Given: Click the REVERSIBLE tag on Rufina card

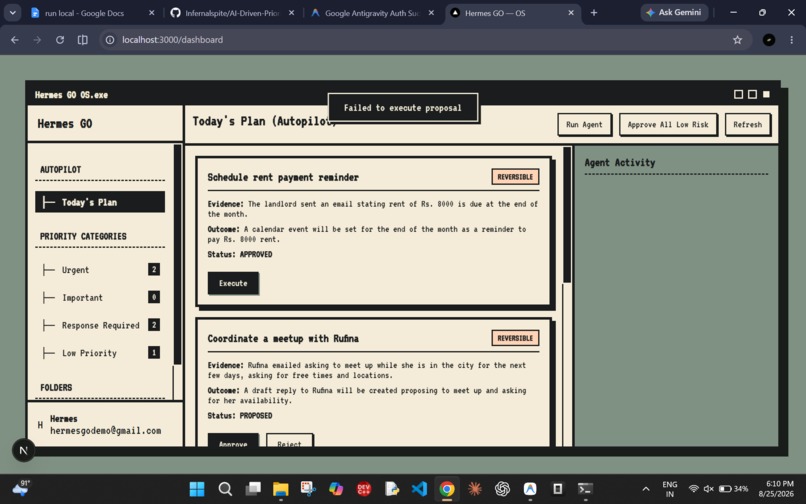Looking at the screenshot, I should point(515,338).
